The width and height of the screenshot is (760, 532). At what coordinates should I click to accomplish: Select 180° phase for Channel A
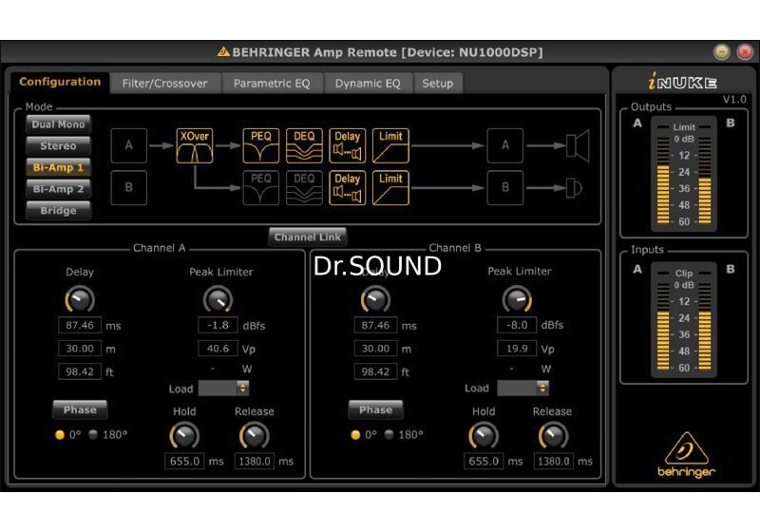point(93,434)
